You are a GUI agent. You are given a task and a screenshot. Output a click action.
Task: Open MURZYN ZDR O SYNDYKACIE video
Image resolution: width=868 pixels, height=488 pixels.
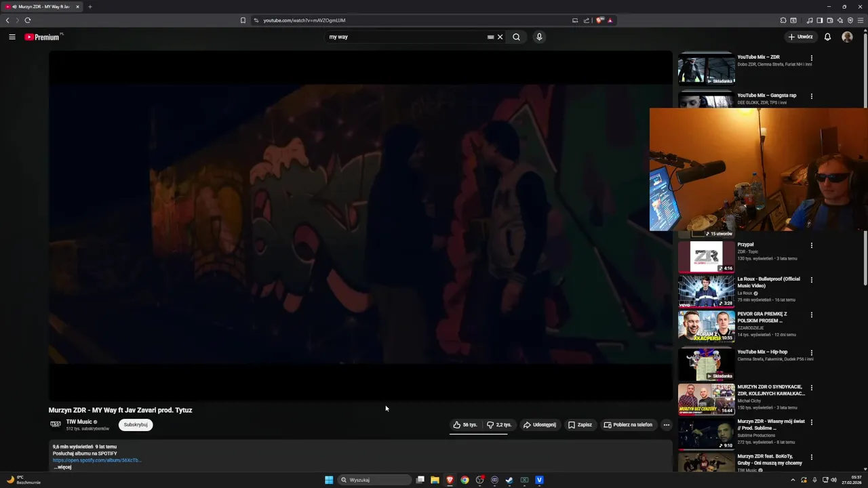706,399
